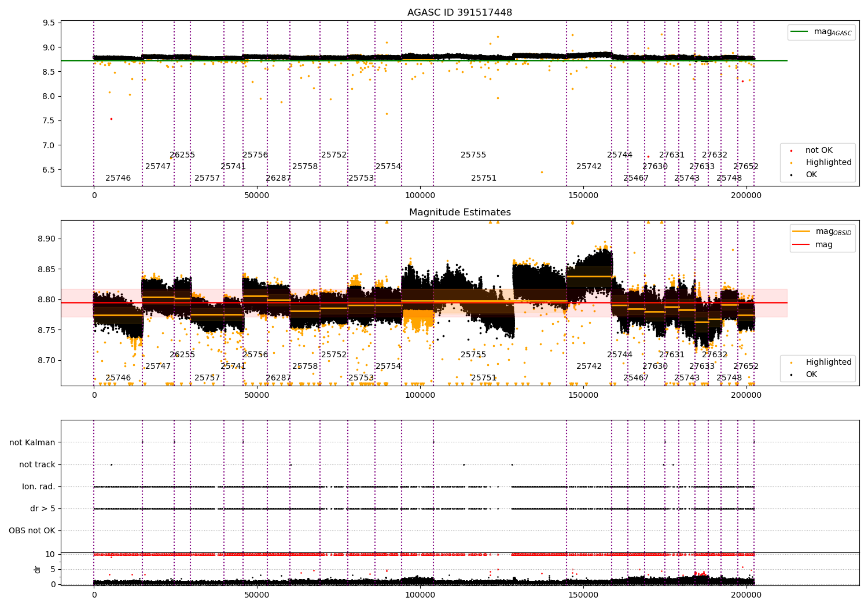Screen dimensions: 868x608
Task: Click the 'not Kalman' axis label
Action: click(32, 442)
